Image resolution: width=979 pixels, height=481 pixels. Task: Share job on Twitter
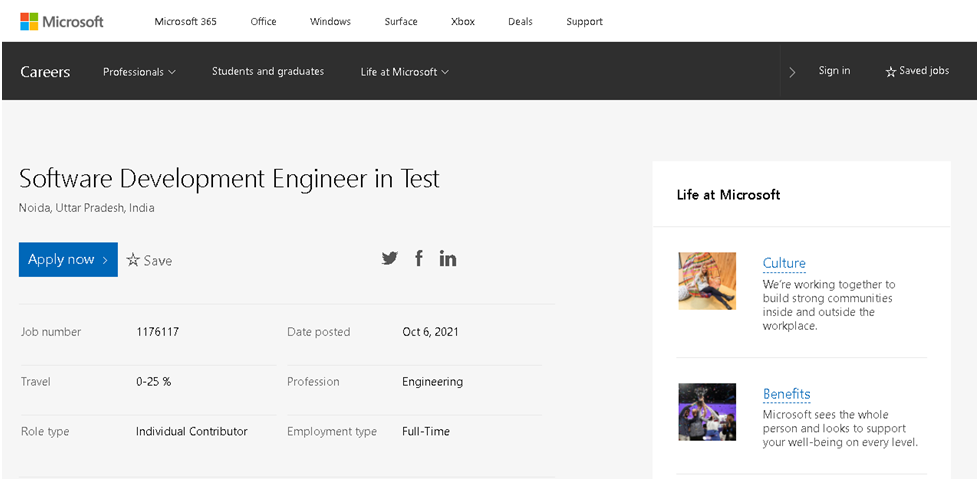pyautogui.click(x=390, y=258)
